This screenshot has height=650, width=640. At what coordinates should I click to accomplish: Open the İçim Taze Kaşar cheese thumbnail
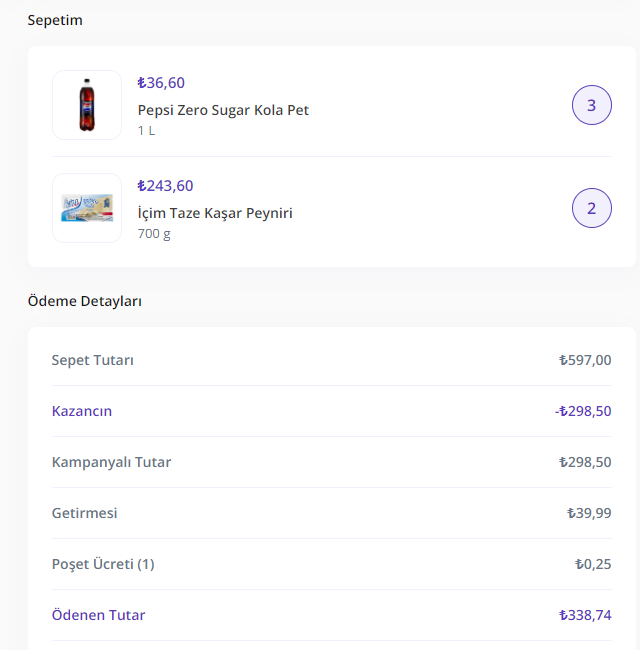(87, 208)
